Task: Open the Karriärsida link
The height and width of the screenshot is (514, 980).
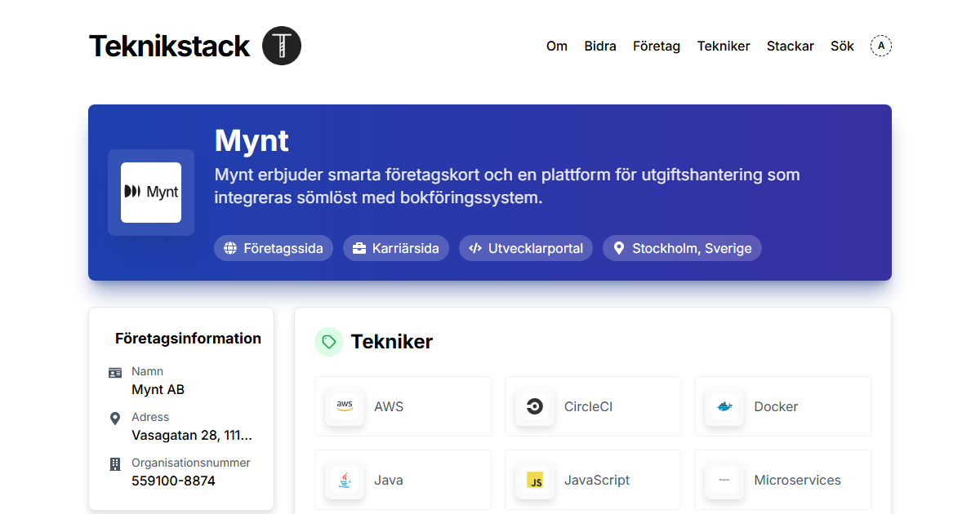Action: click(396, 248)
